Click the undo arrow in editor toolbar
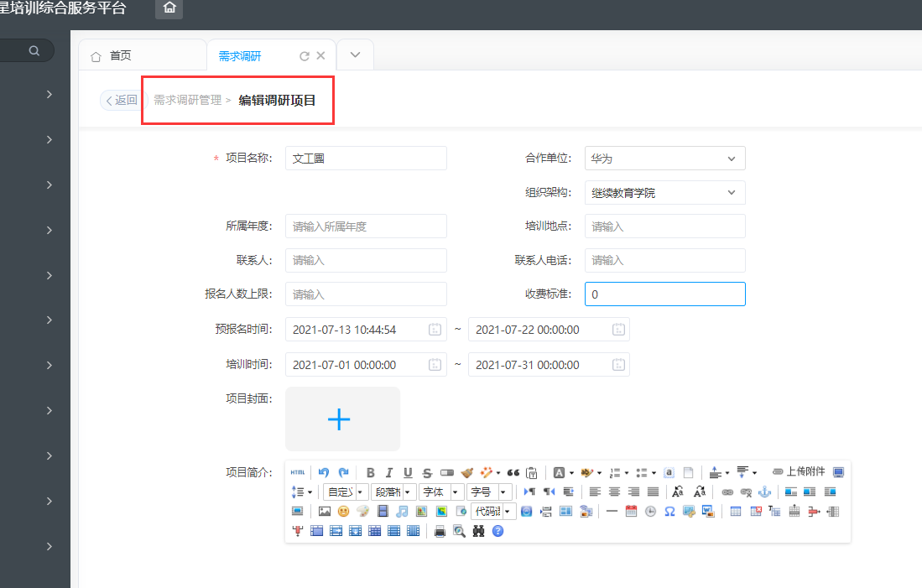This screenshot has width=922, height=588. 324,472
